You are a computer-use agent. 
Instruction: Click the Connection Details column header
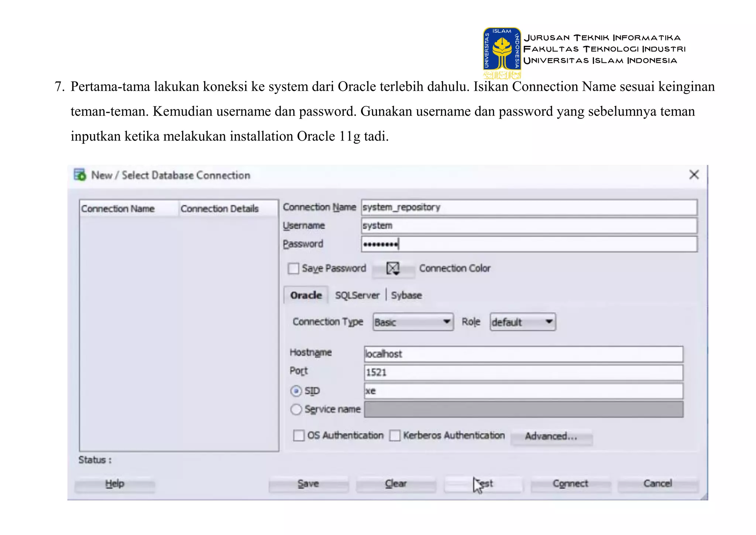pos(228,209)
